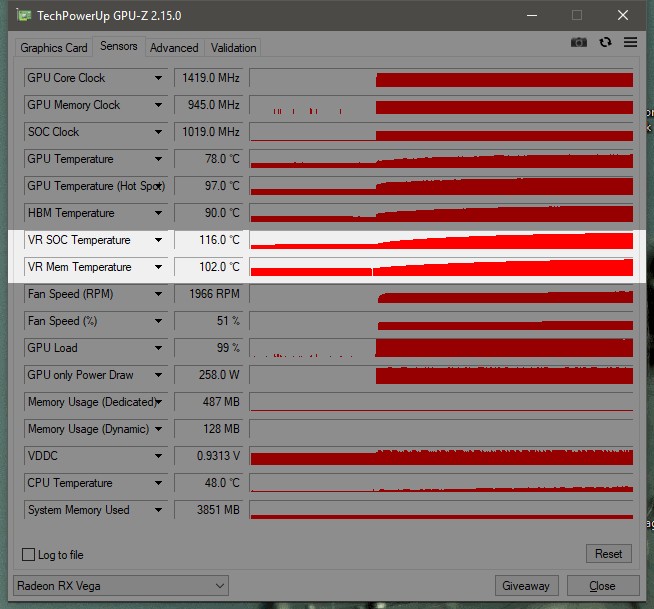
Task: Open the GPU Temperature dropdown arrow
Action: click(x=158, y=159)
